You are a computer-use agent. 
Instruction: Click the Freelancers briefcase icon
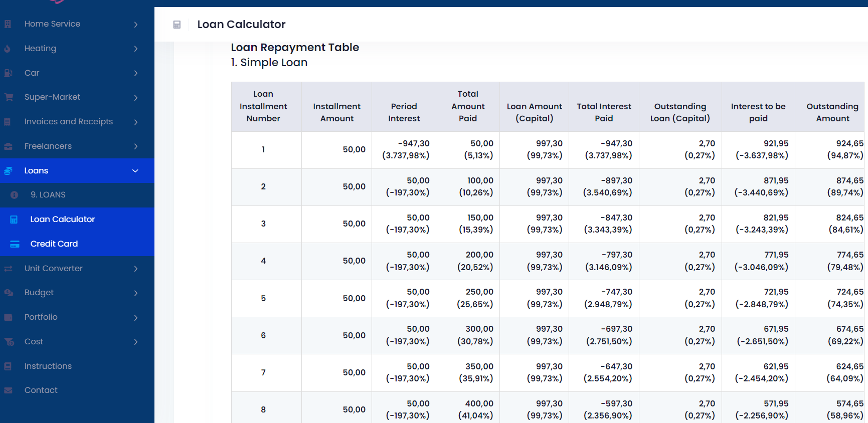click(8, 146)
